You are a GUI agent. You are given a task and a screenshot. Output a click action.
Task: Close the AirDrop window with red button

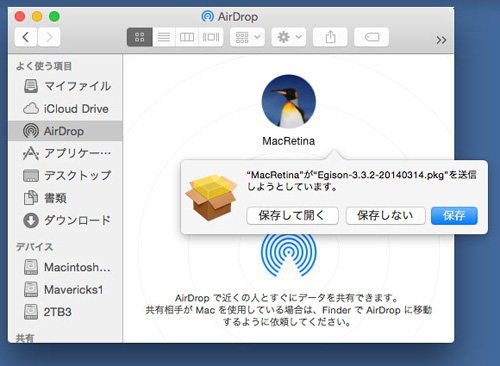[x=20, y=16]
